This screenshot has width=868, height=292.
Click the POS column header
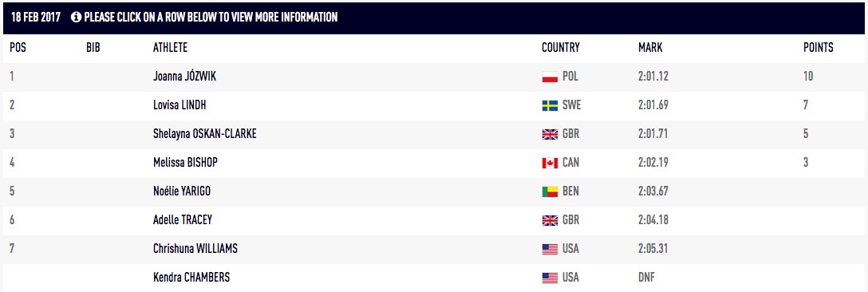(x=18, y=48)
